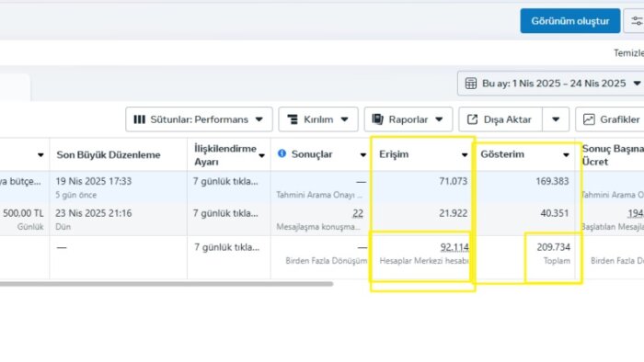Click the 169.383 impressions value
644x362 pixels.
pos(552,181)
